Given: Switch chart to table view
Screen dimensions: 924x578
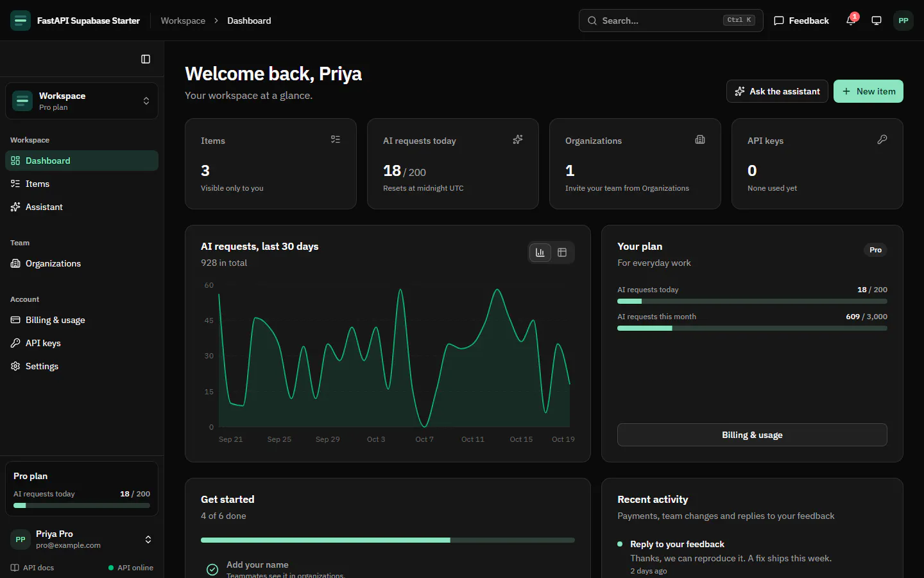Looking at the screenshot, I should (562, 252).
